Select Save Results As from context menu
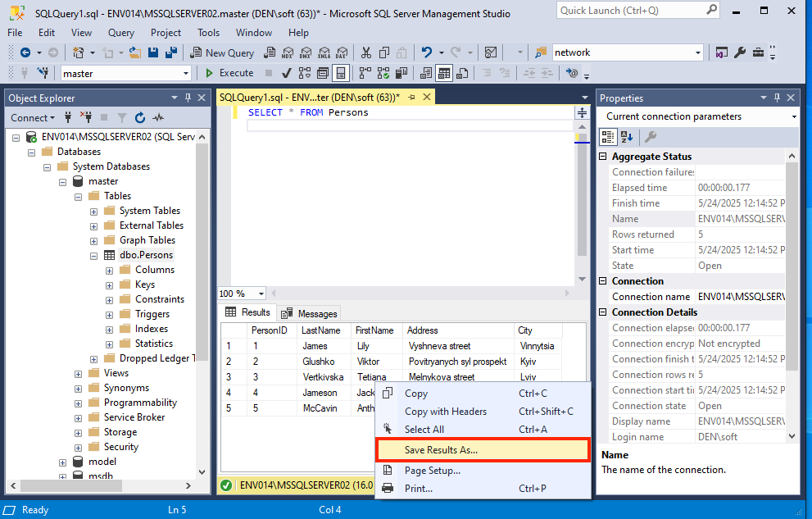Image resolution: width=812 pixels, height=519 pixels. coord(483,449)
